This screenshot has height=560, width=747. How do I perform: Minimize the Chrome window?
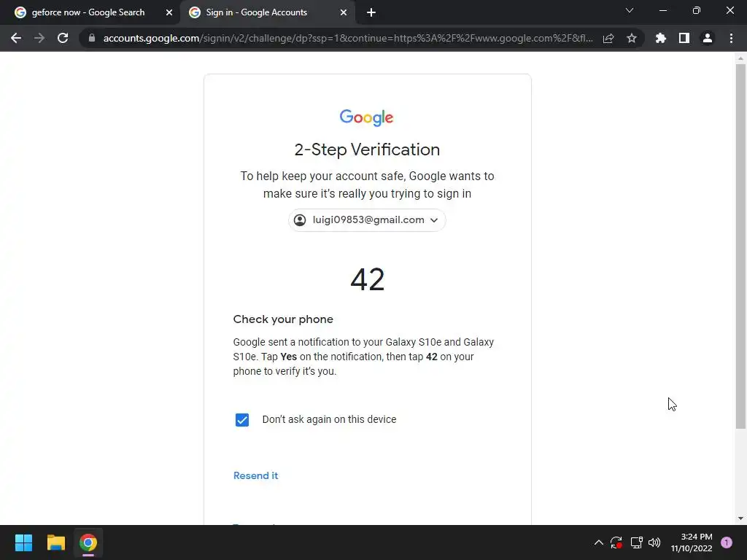(662, 10)
